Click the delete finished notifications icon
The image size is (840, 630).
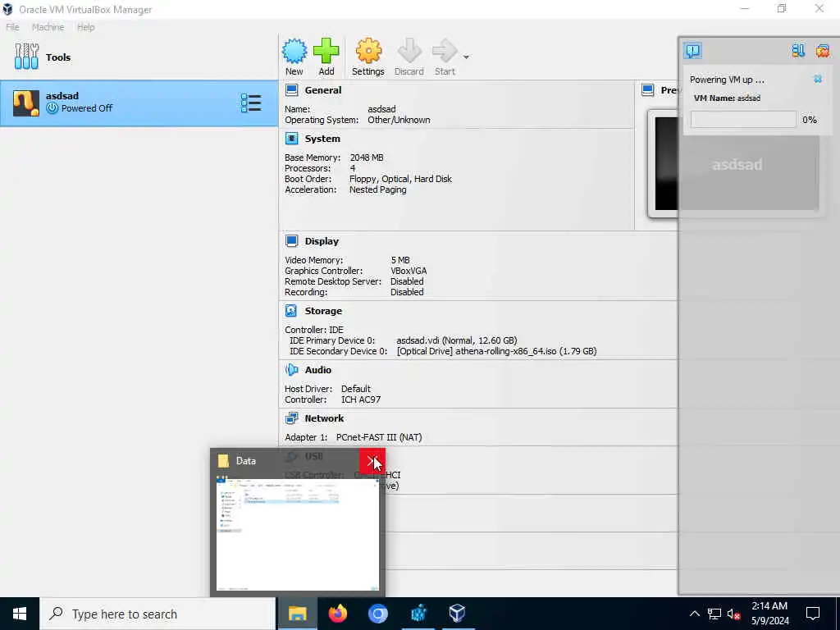point(823,51)
